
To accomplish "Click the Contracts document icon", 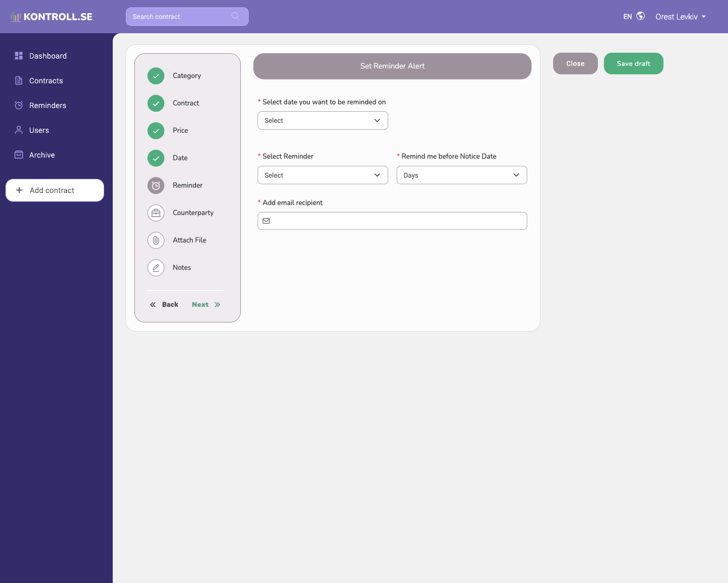I will coord(19,81).
